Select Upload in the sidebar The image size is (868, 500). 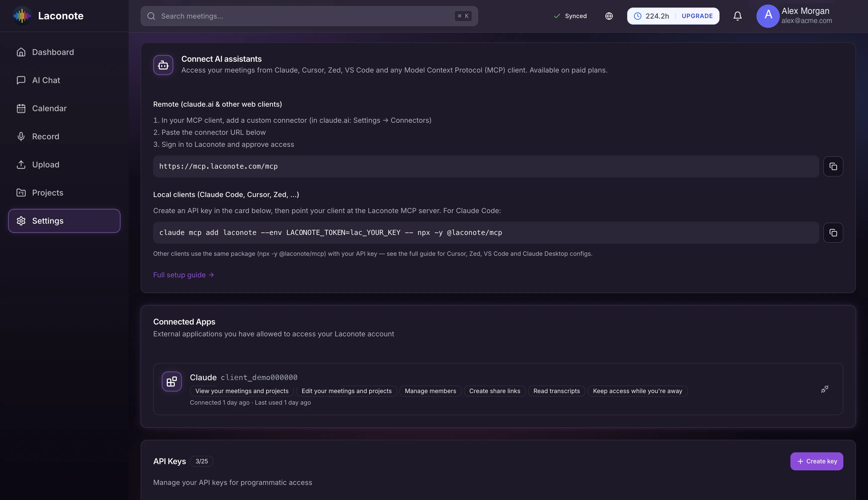click(64, 165)
